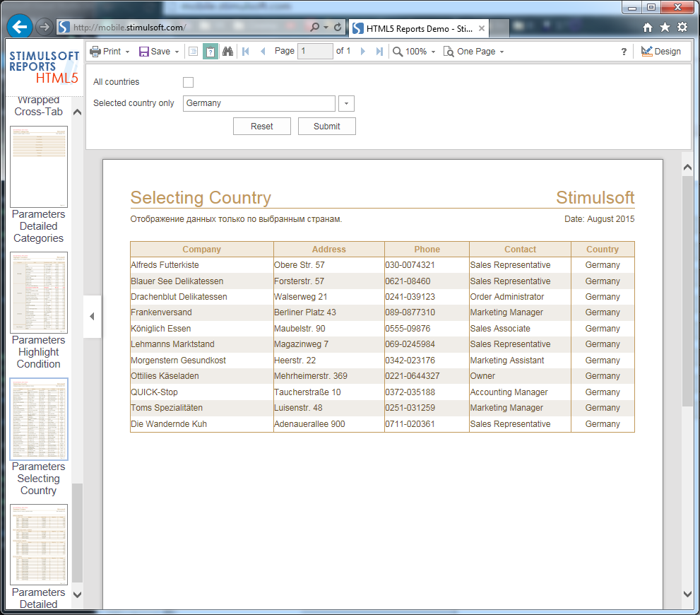700x615 pixels.
Task: Open the Print menu in report toolbar
Action: (109, 52)
